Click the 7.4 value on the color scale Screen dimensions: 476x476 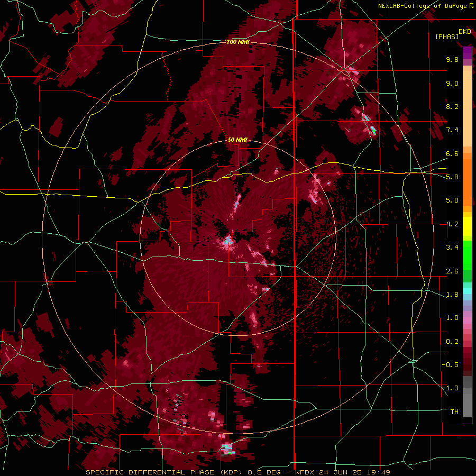click(452, 130)
